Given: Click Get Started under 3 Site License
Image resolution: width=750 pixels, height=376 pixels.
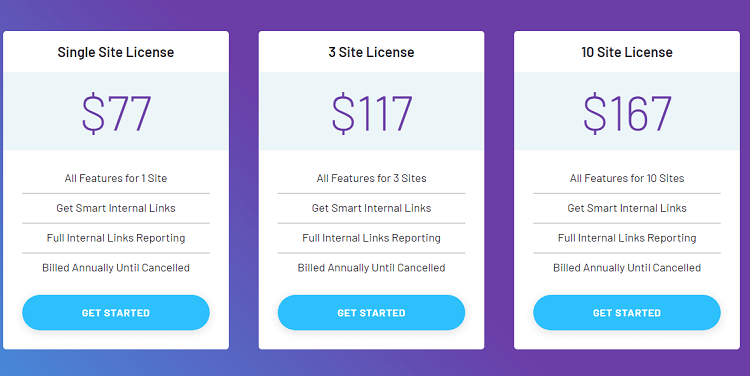Looking at the screenshot, I should click(371, 312).
